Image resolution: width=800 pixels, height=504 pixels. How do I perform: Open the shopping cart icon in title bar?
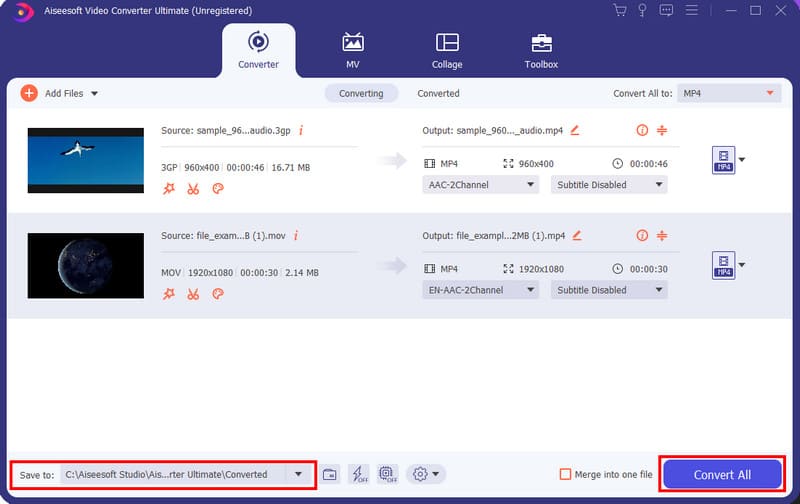[620, 10]
